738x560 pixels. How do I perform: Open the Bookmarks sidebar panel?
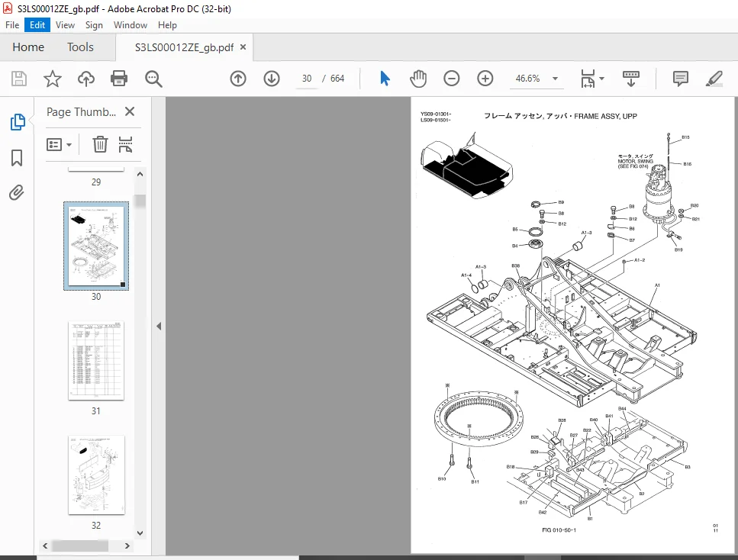click(x=17, y=158)
